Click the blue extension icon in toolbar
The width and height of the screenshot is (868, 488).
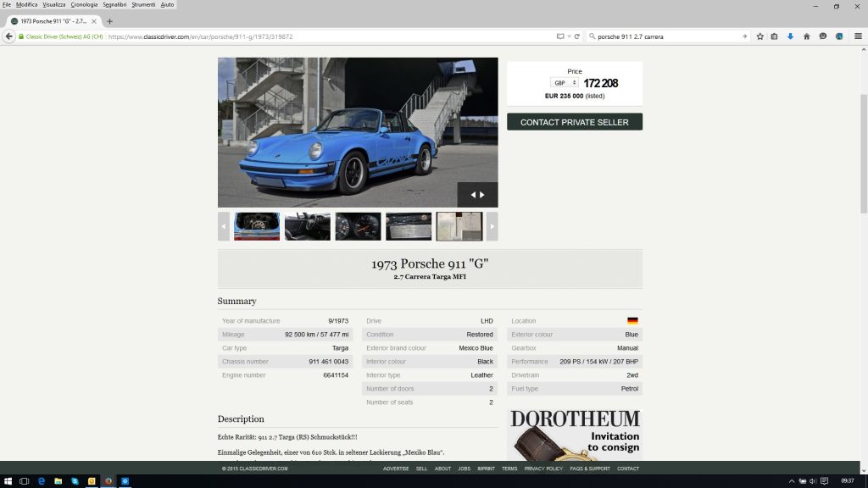click(x=840, y=36)
